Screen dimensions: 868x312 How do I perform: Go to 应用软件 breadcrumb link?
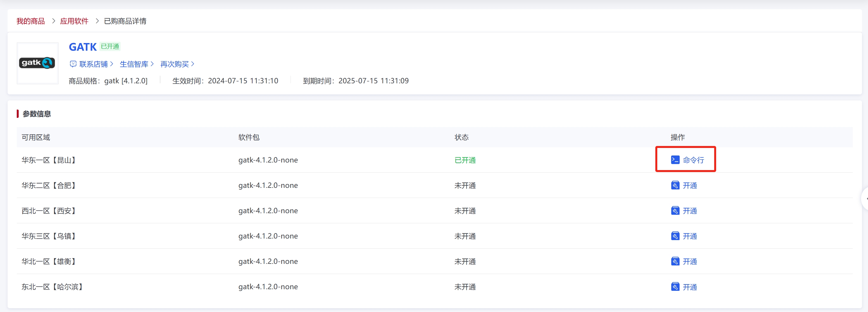click(74, 21)
